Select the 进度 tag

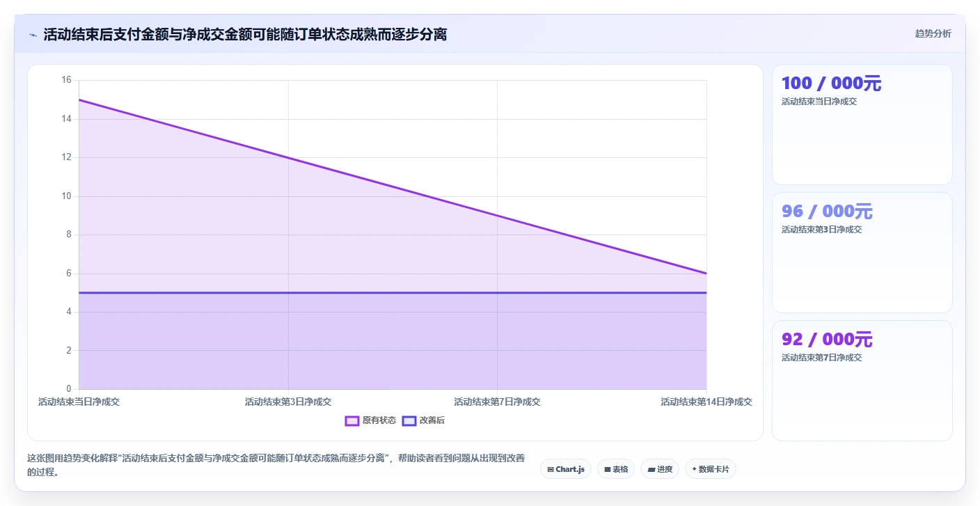[x=660, y=469]
